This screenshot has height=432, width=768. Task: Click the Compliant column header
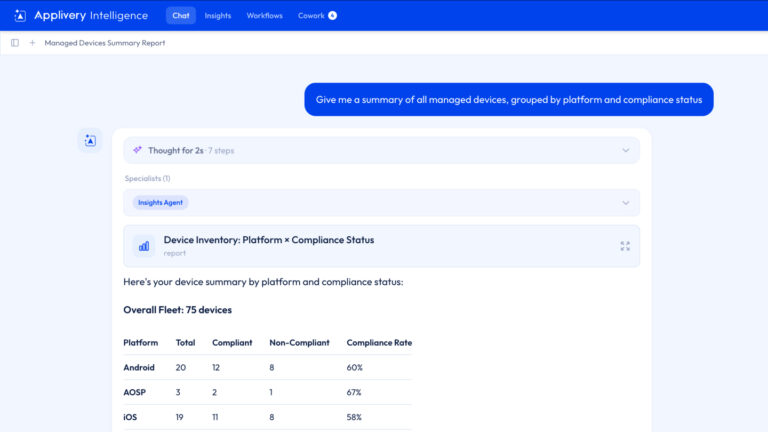232,343
